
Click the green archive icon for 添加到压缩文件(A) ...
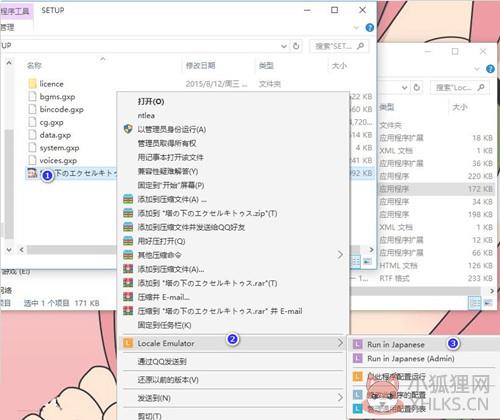[128, 199]
